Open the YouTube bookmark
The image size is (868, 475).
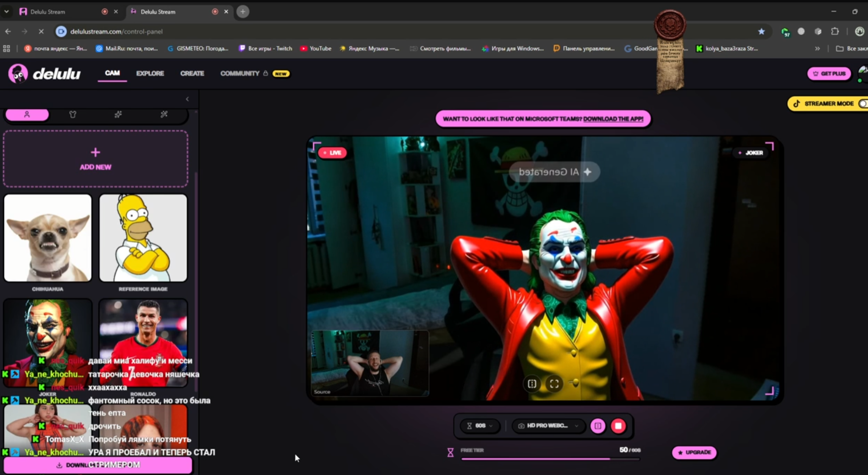pyautogui.click(x=316, y=49)
